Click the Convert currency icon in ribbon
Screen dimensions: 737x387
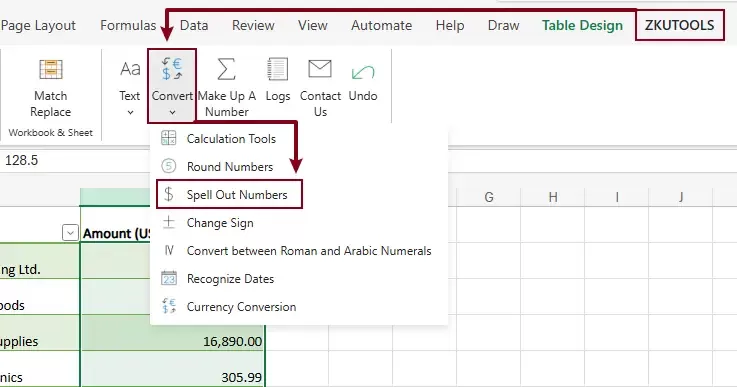[172, 69]
